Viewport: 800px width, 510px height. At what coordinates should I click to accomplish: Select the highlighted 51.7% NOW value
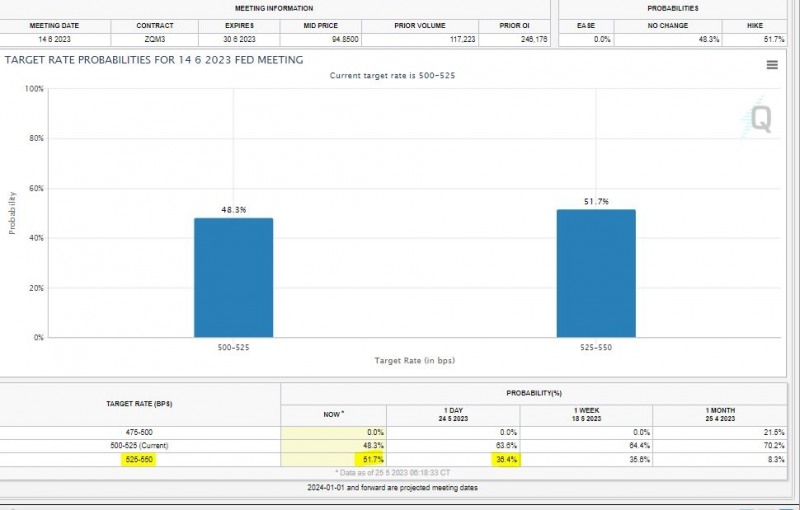pyautogui.click(x=373, y=460)
